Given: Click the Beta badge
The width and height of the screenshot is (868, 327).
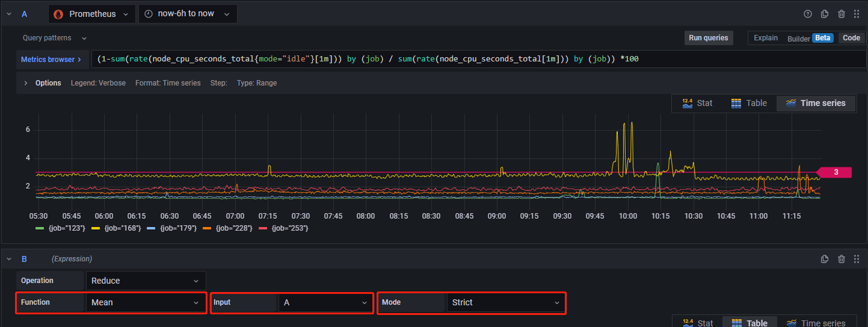Looking at the screenshot, I should (823, 38).
